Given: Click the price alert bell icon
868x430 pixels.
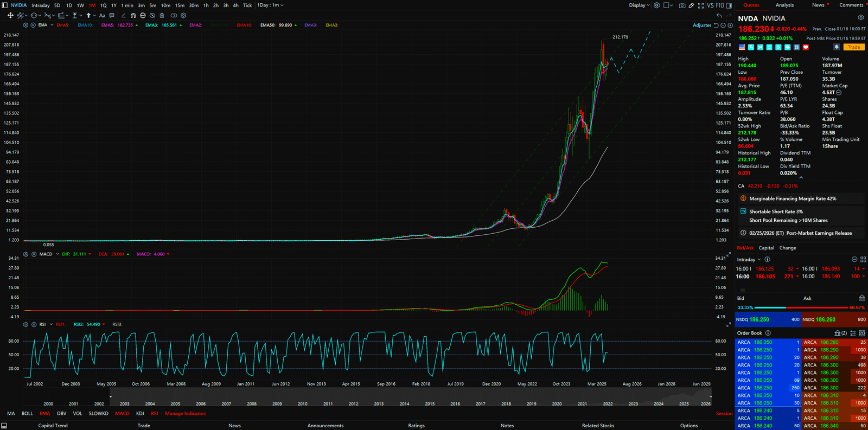Looking at the screenshot, I should pyautogui.click(x=837, y=47).
